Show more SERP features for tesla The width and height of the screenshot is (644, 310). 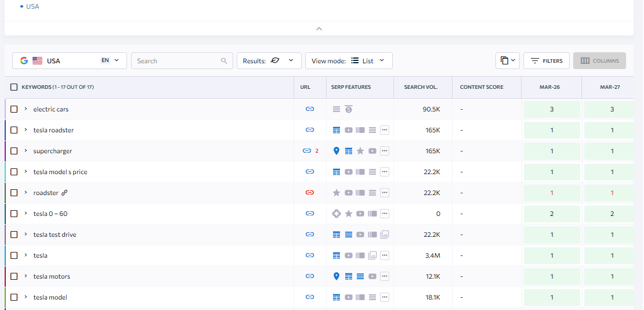coord(385,255)
